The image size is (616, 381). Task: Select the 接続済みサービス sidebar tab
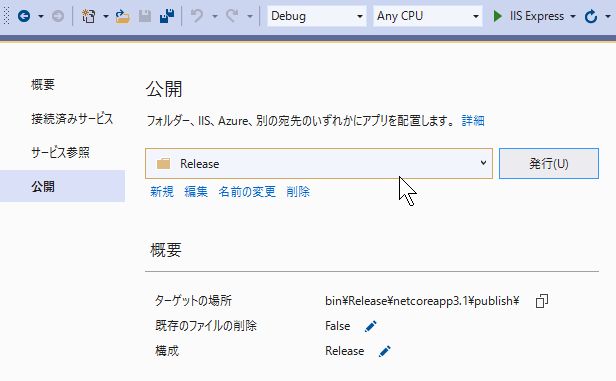(x=72, y=118)
